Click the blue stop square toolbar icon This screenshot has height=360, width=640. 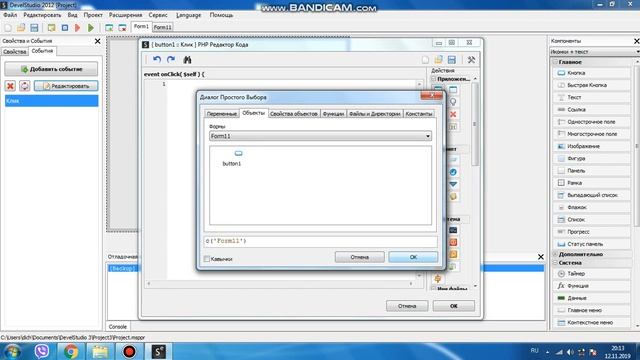pos(64,28)
